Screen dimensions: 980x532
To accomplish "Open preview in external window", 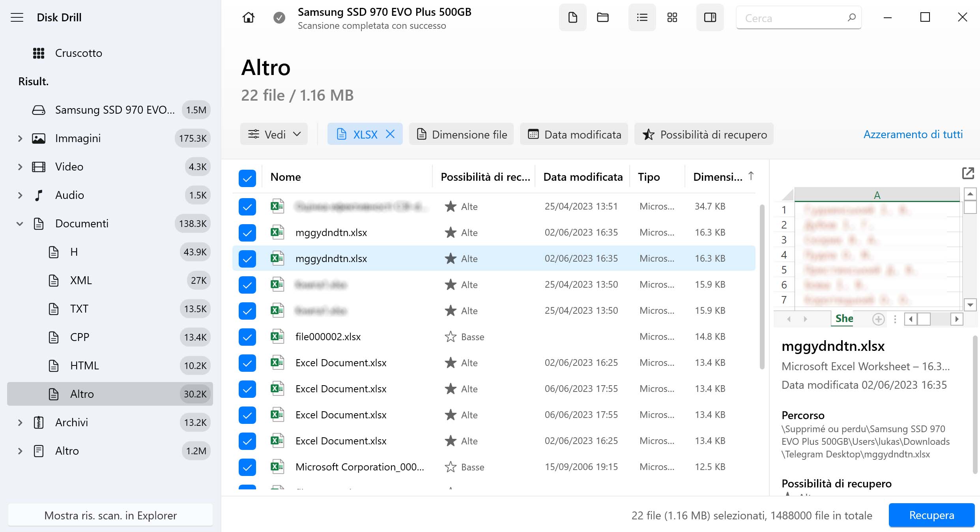I will pyautogui.click(x=968, y=173).
